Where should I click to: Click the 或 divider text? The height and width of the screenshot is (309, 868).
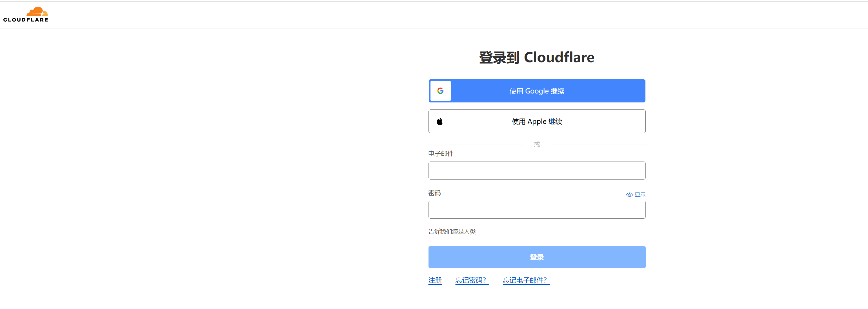click(537, 144)
